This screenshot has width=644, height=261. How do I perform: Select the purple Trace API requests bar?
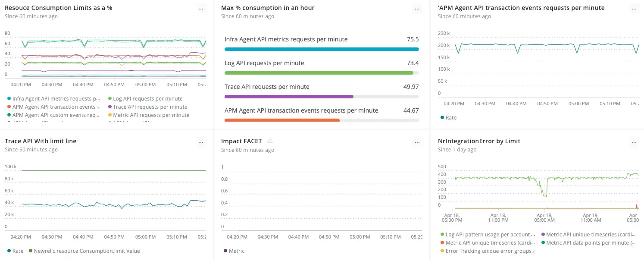click(x=289, y=97)
